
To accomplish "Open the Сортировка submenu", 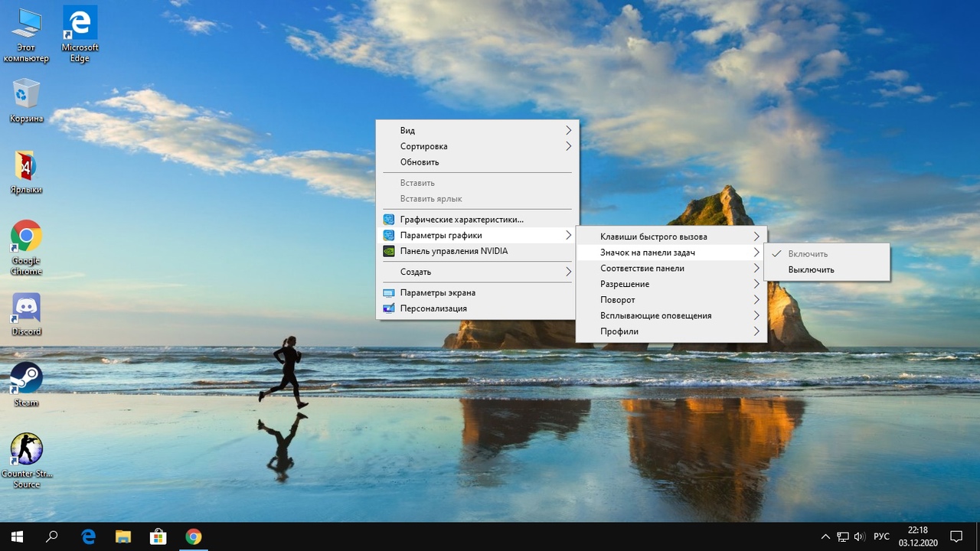I will pos(478,146).
